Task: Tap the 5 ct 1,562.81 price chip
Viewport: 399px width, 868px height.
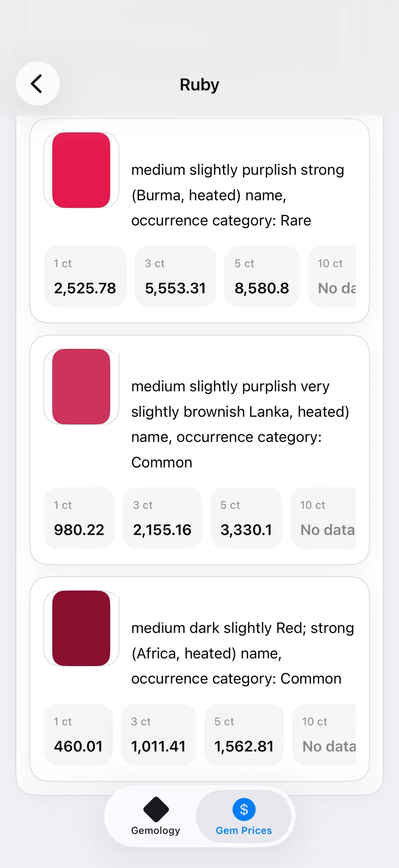Action: (244, 735)
